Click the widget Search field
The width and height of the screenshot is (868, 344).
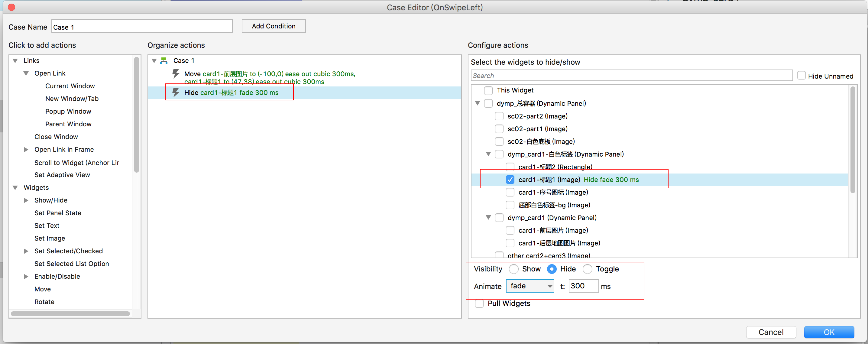pyautogui.click(x=631, y=76)
